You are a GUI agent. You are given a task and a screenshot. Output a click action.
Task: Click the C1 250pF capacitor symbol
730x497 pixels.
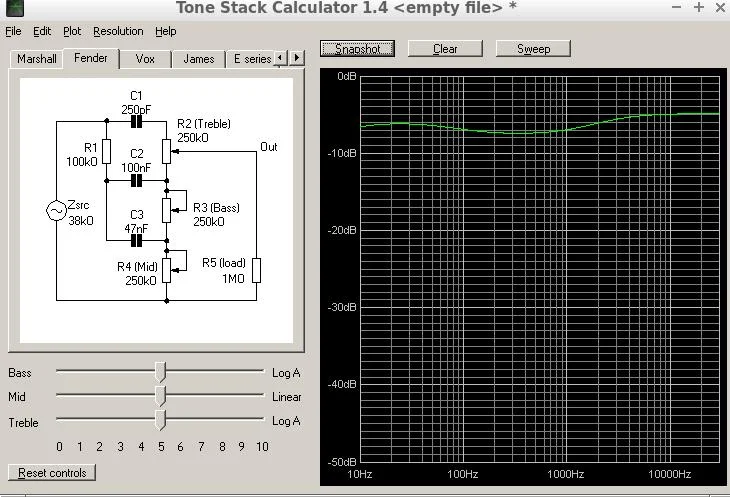tap(136, 122)
